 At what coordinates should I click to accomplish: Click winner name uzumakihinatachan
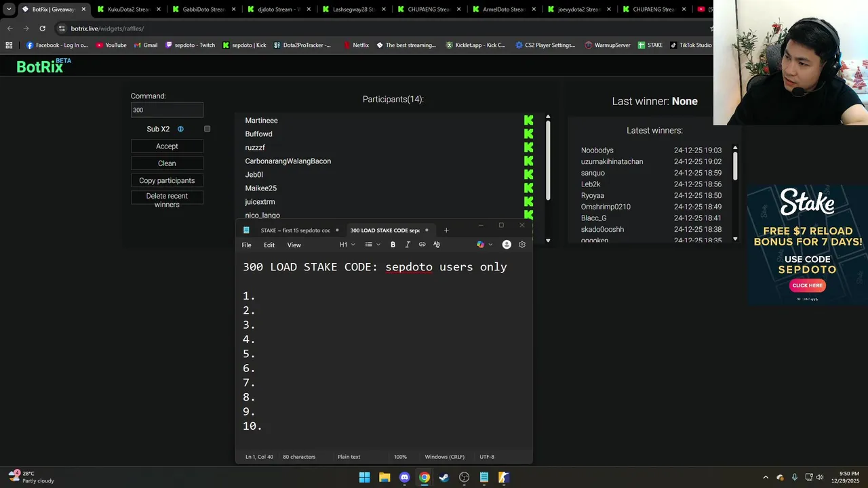pyautogui.click(x=612, y=162)
